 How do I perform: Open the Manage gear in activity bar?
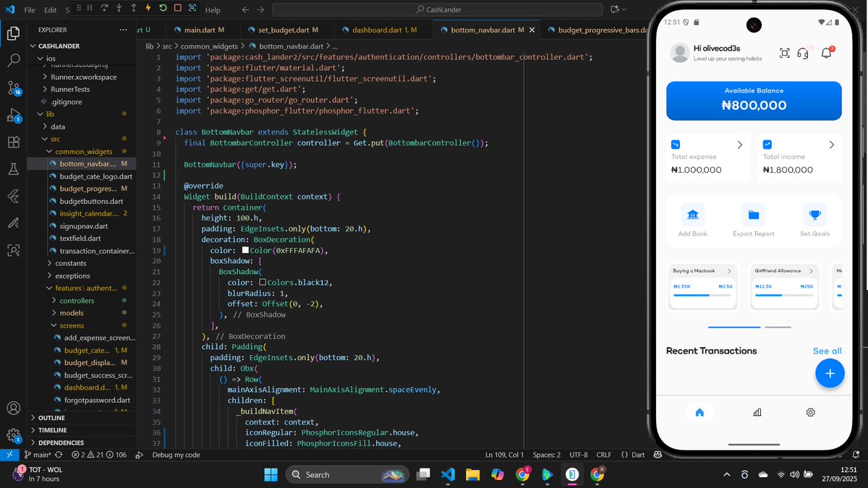point(13,435)
